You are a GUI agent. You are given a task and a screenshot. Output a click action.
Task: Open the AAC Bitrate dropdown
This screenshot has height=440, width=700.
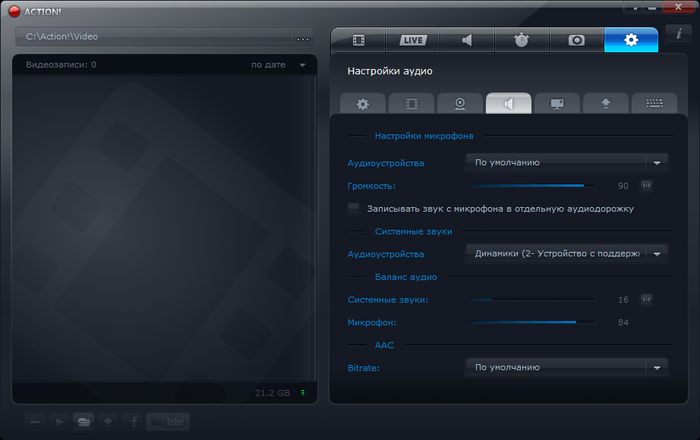pos(656,368)
